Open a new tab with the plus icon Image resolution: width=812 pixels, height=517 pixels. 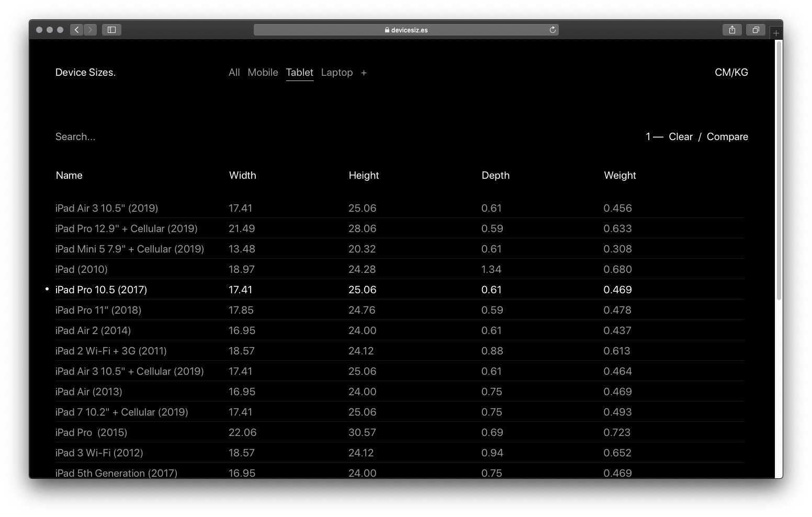pos(776,33)
